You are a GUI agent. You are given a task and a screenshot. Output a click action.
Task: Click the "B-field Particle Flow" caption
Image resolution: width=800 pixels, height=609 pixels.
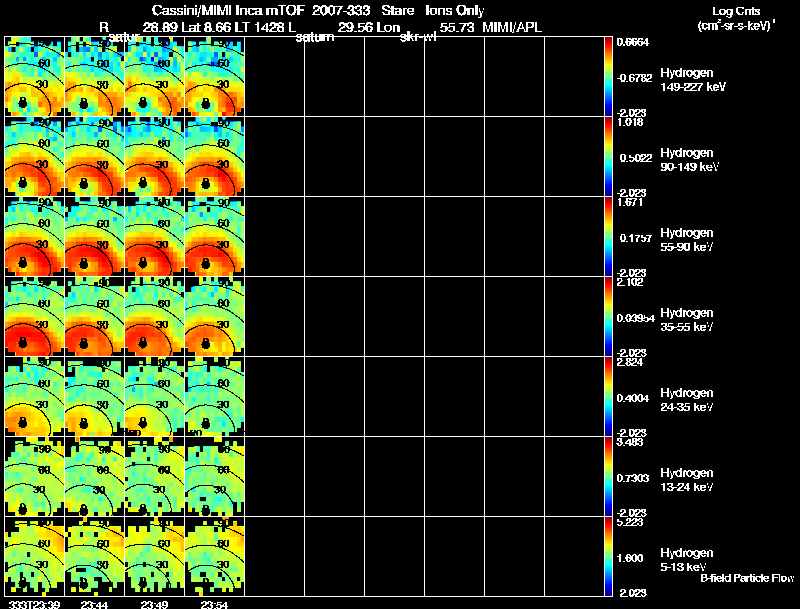click(747, 578)
